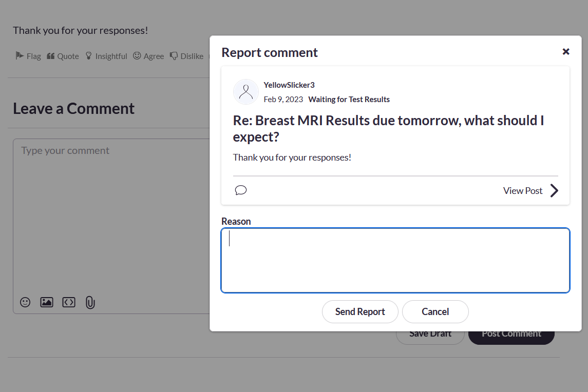The width and height of the screenshot is (588, 392).
Task: Dislike the comment
Action: pyautogui.click(x=186, y=56)
